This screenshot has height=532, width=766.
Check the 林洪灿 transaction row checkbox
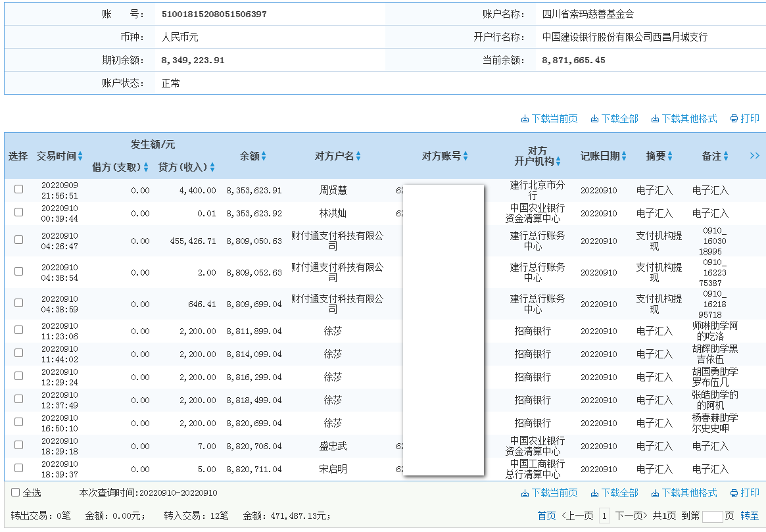click(18, 212)
